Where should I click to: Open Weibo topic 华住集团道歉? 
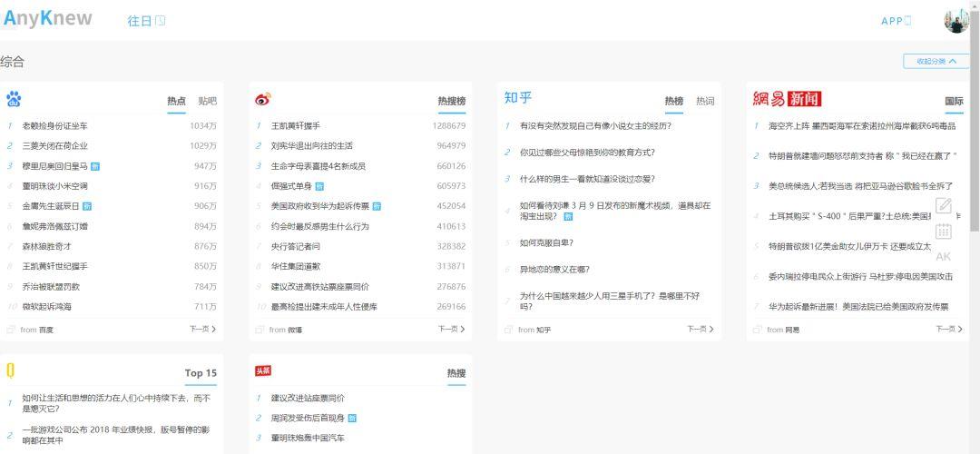(x=296, y=266)
